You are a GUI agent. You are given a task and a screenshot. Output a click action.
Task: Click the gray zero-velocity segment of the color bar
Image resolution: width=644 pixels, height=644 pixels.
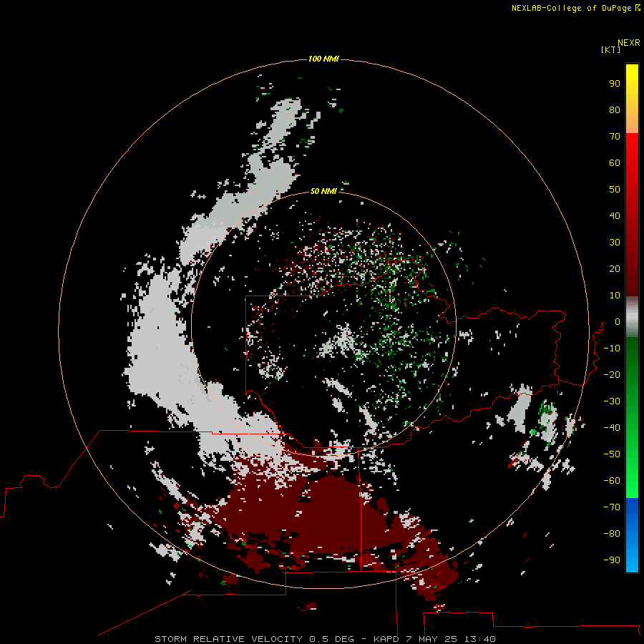632,317
